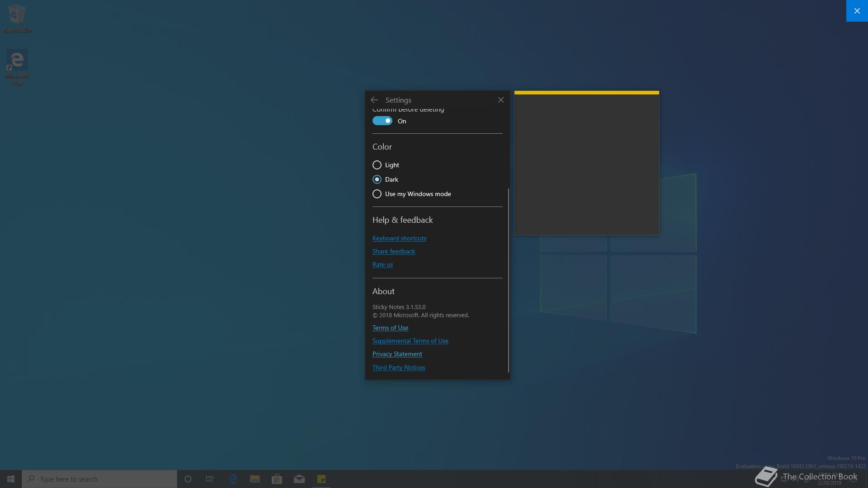The height and width of the screenshot is (488, 868).
Task: Open Sticky Notes from the taskbar
Action: (321, 479)
